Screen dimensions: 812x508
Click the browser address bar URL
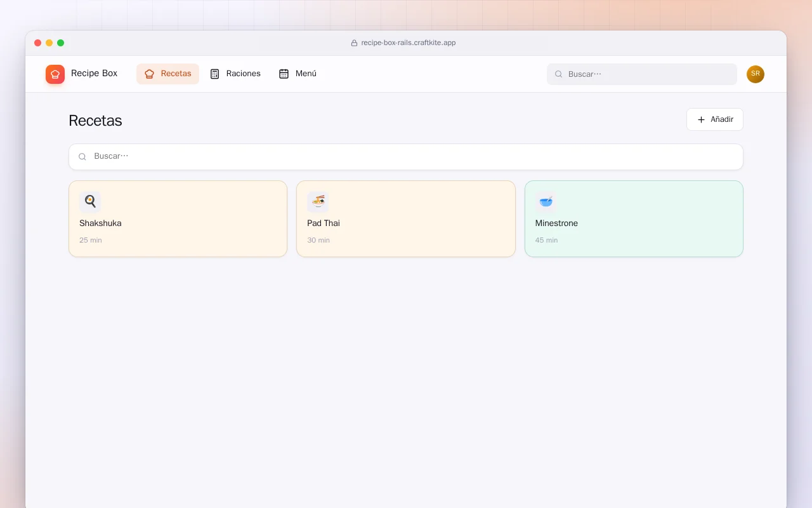click(x=409, y=43)
